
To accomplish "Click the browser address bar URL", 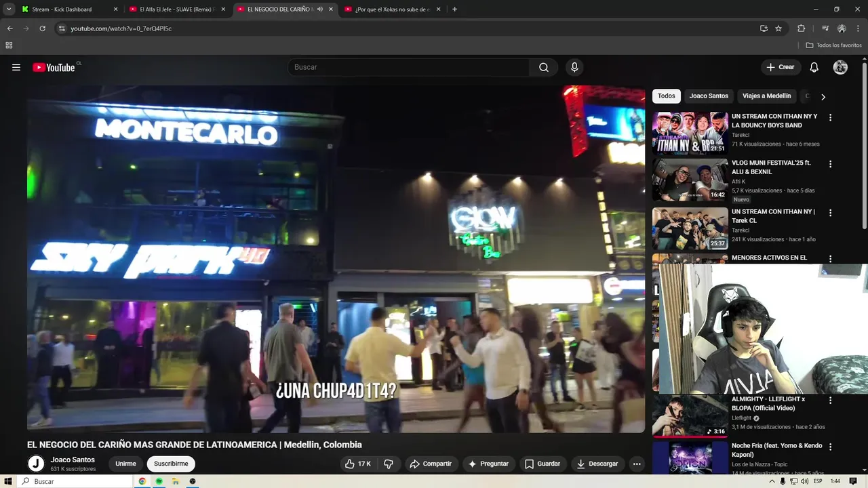I will tap(121, 28).
